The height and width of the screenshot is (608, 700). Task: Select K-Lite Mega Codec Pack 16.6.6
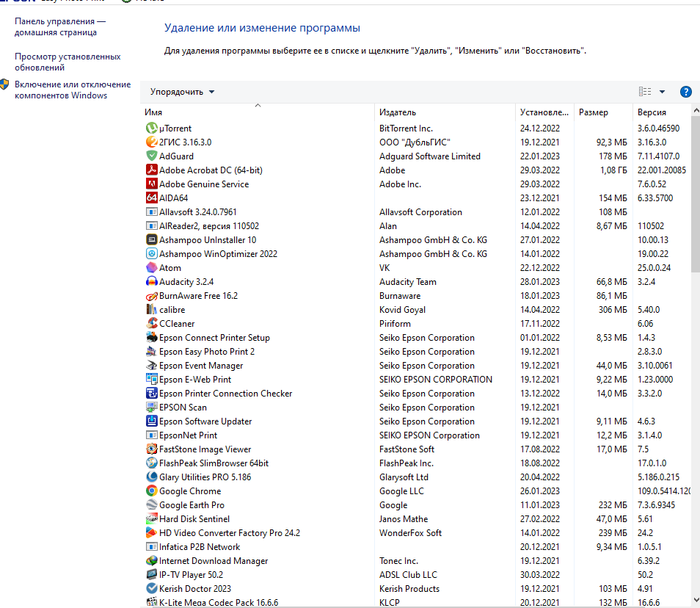click(x=415, y=602)
